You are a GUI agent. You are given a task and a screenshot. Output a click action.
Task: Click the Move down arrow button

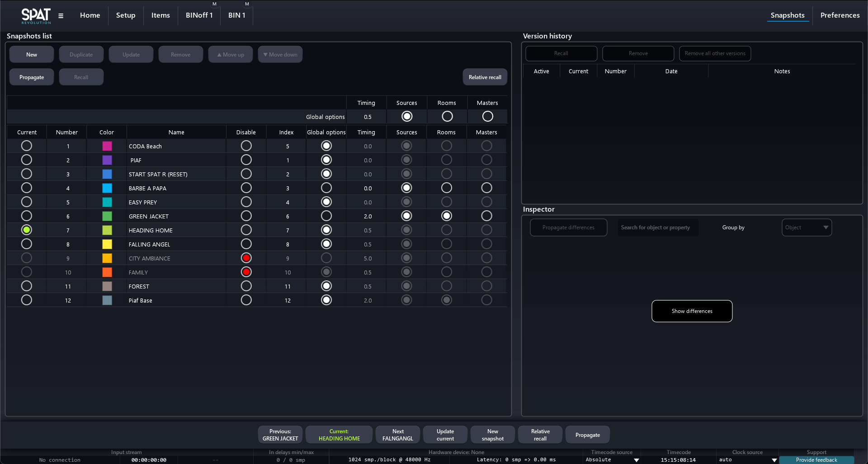pyautogui.click(x=280, y=55)
